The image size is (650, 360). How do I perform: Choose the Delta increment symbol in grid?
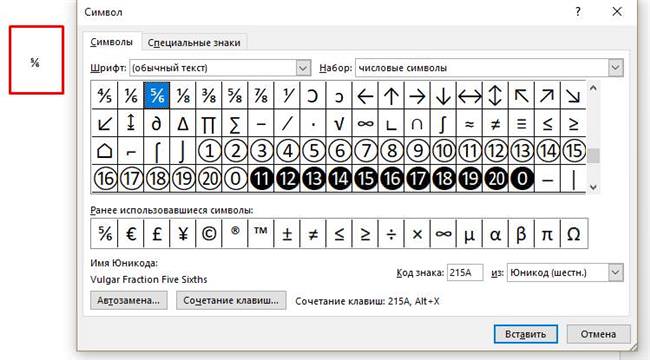click(183, 123)
